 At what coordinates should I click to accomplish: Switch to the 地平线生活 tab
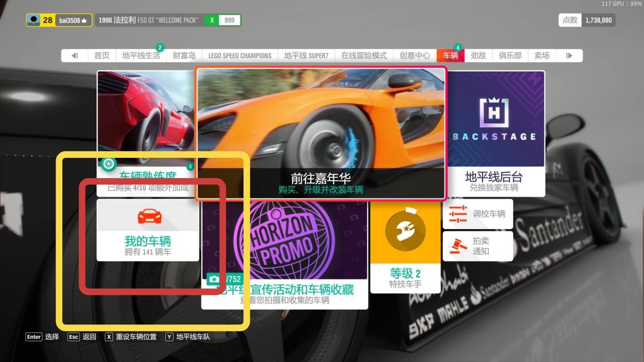pos(141,56)
